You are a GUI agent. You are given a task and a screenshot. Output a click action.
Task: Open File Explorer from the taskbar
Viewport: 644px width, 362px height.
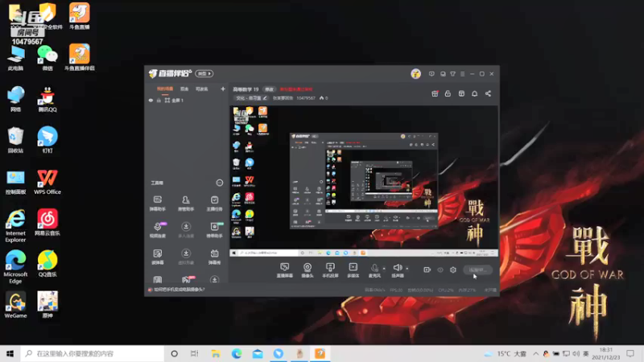coord(216,353)
